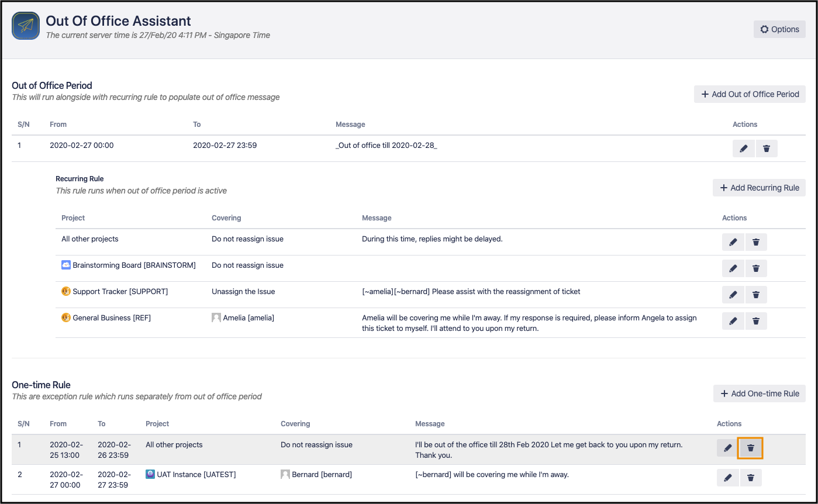Edit the first one-time rule
The width and height of the screenshot is (818, 504).
[x=727, y=448]
